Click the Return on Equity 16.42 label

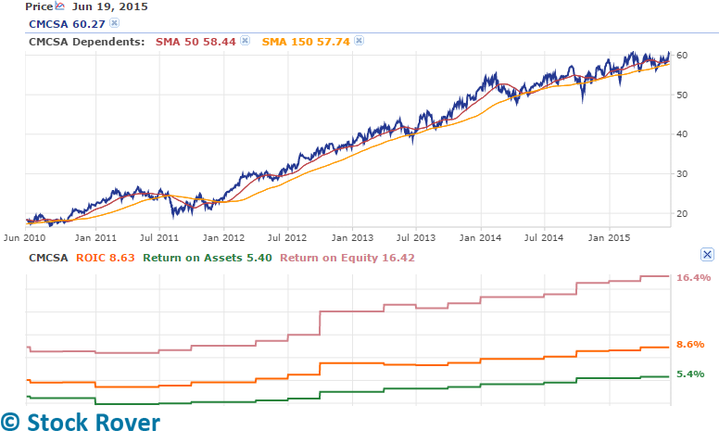[347, 258]
